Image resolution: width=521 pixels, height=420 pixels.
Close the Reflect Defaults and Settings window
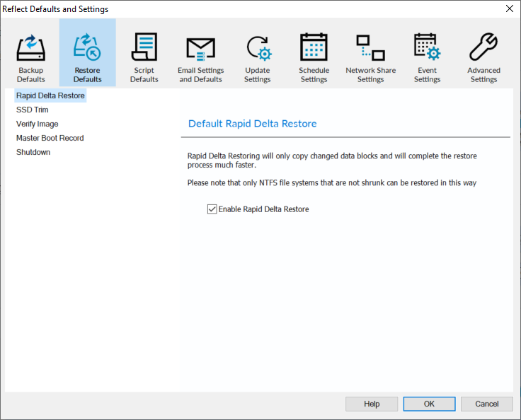[510, 8]
